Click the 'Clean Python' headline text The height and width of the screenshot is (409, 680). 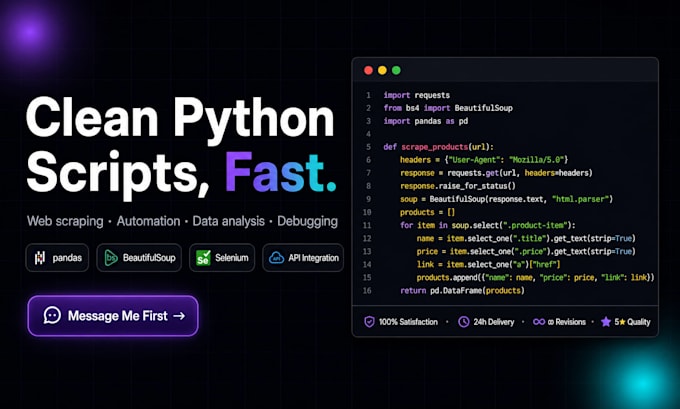point(180,121)
